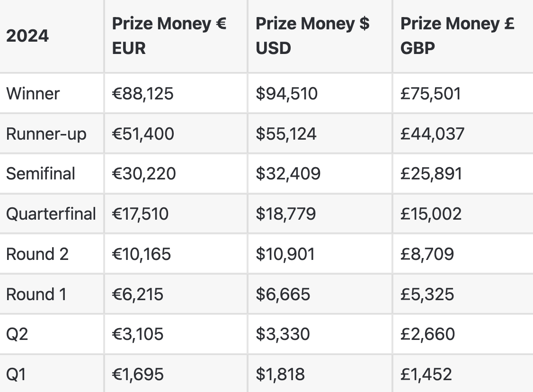Click the €88,125 winner prize cell
533x392 pixels.
pos(143,93)
